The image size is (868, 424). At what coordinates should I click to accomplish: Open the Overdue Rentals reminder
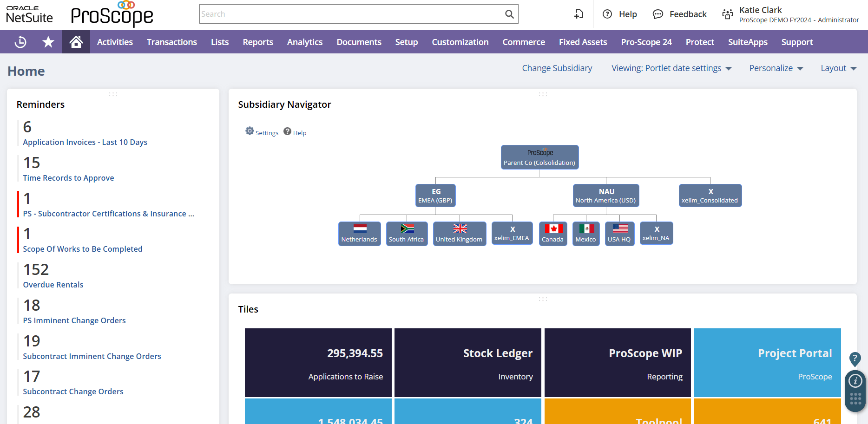pos(53,284)
